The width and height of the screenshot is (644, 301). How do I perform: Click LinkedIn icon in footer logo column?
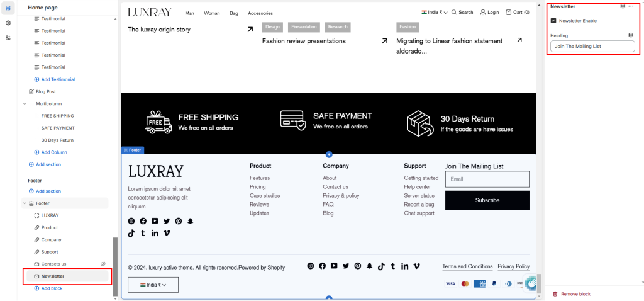[x=155, y=233]
